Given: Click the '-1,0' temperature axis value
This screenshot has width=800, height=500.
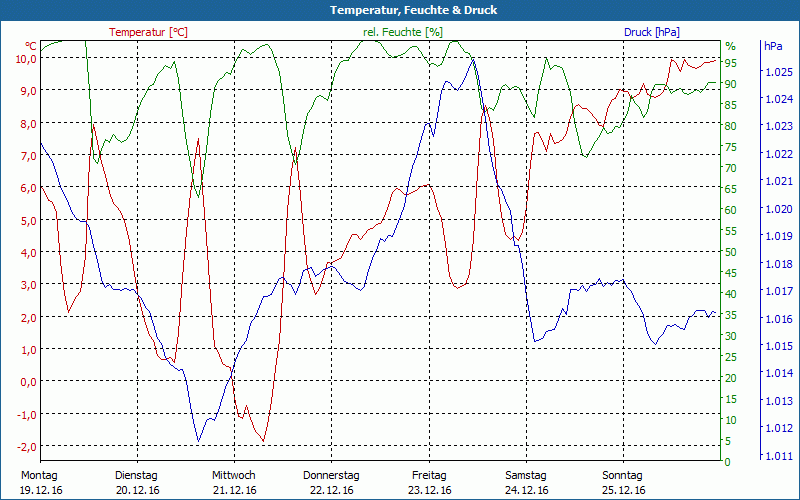Looking at the screenshot, I should (27, 414).
